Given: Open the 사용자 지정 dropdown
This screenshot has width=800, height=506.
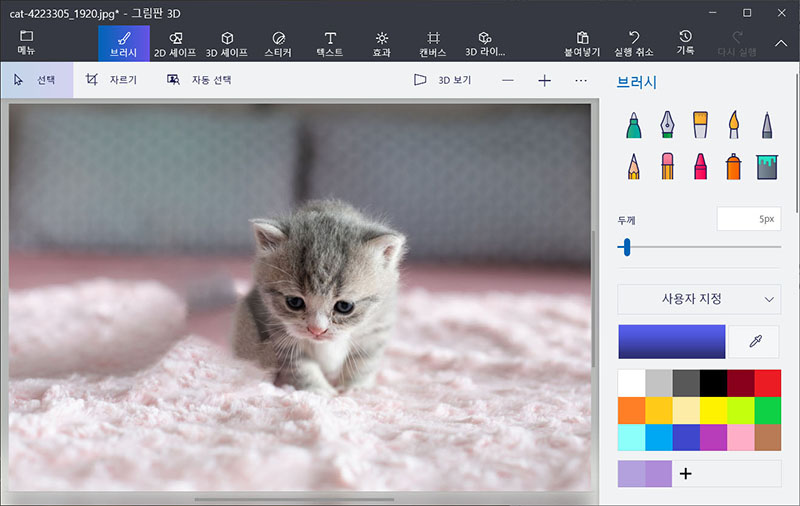Looking at the screenshot, I should pyautogui.click(x=699, y=299).
